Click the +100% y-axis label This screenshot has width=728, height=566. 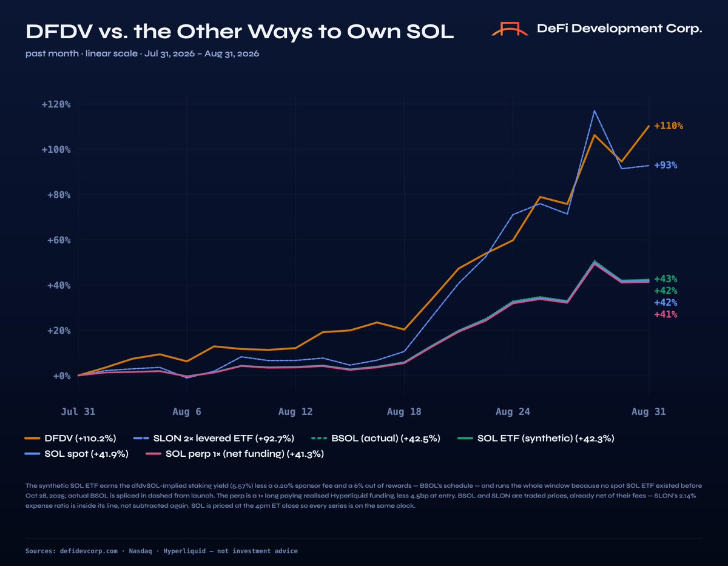(x=56, y=150)
